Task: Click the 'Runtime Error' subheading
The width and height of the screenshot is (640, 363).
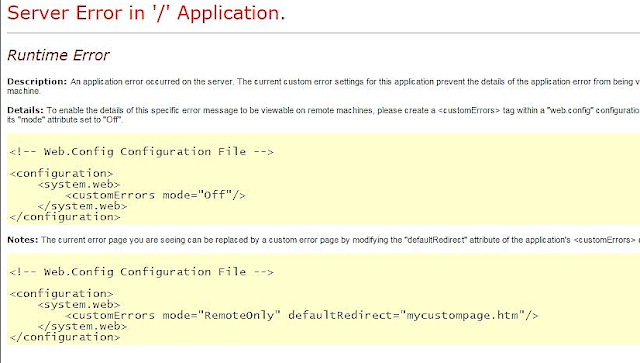Action: click(58, 55)
